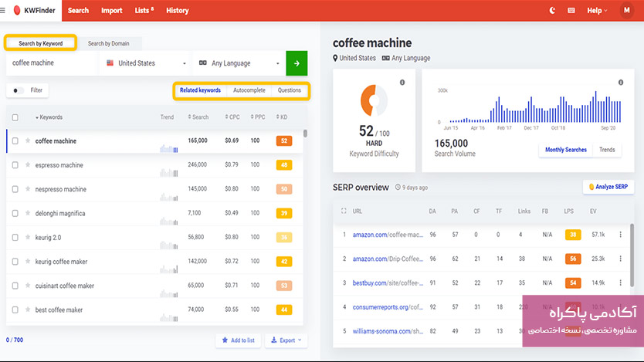Check the keurig 2.0 row checkbox
Screen dimensions: 644x362
click(15, 237)
